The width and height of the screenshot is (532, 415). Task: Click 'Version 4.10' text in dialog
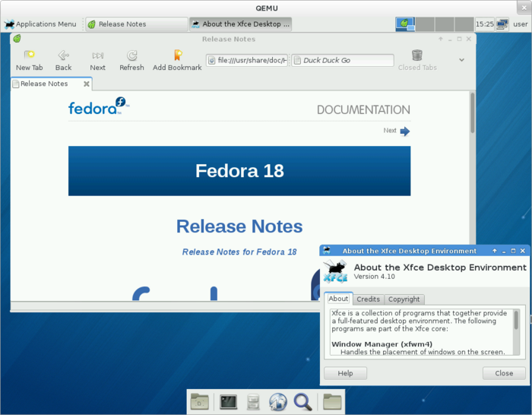point(374,277)
